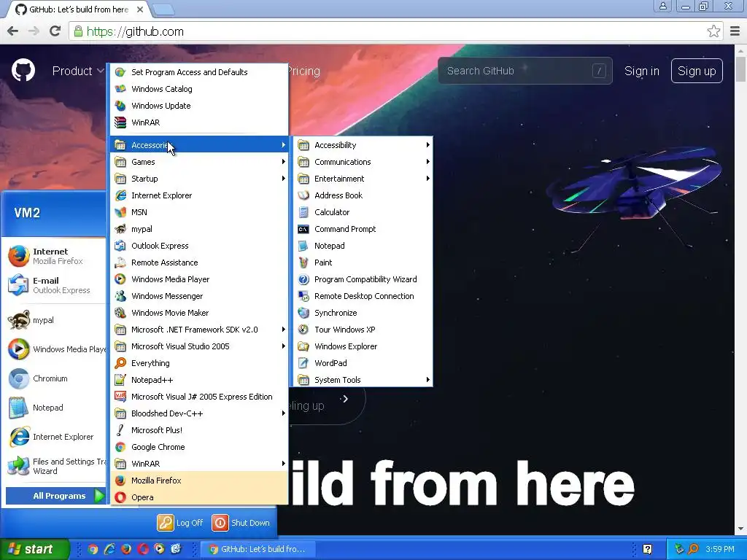Open Outlook Express in All Programs list
Screen dimensions: 747x560
(x=199, y=246)
